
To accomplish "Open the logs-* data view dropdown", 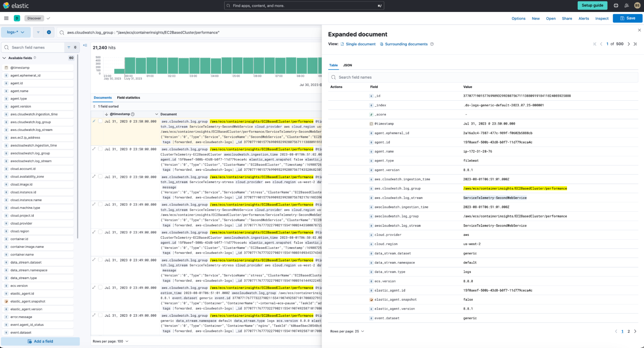I will pyautogui.click(x=16, y=32).
